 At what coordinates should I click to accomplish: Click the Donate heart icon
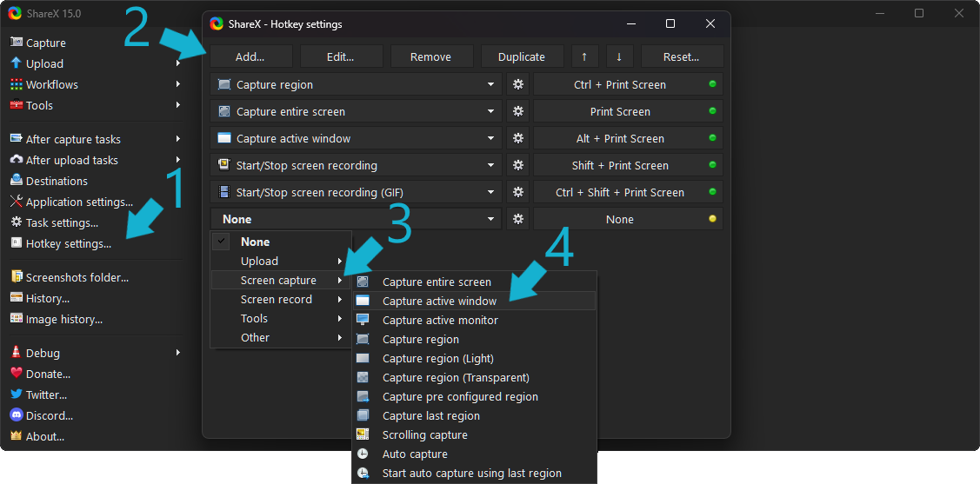pyautogui.click(x=17, y=374)
